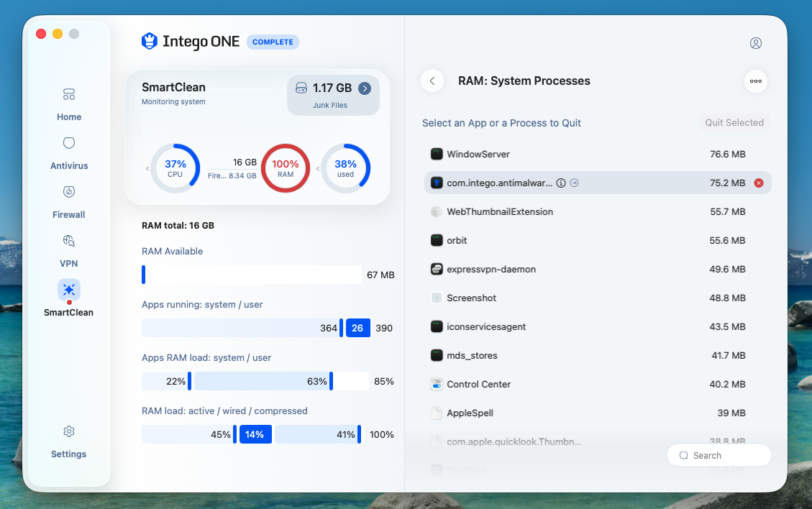Click the 364 system apps bar
The image size is (812, 509).
point(242,328)
